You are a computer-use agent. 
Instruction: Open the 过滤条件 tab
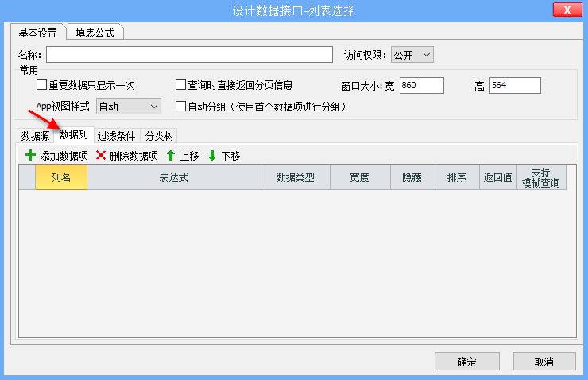(x=117, y=136)
